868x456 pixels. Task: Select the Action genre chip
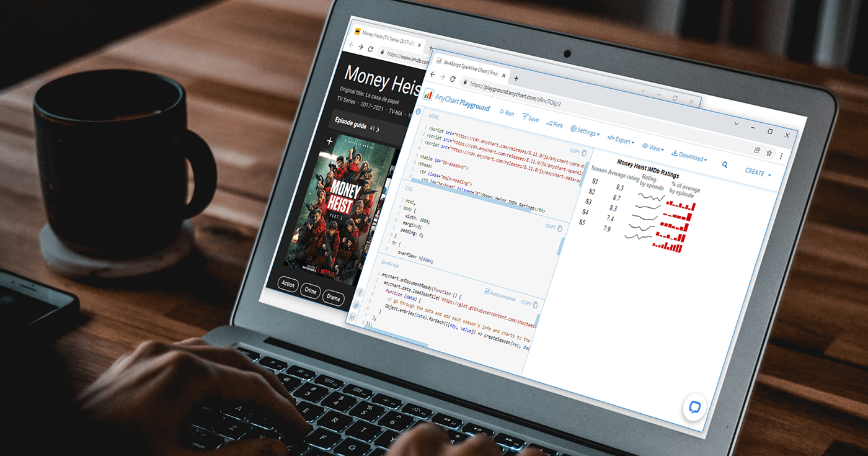288,284
